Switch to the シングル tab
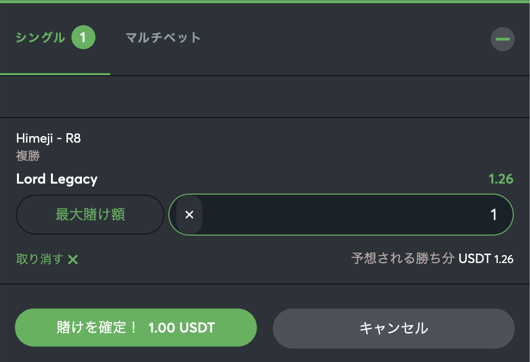The image size is (530, 362). [x=41, y=38]
